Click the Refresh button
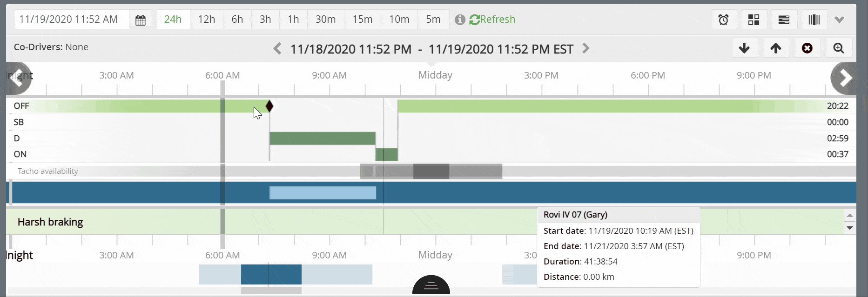This screenshot has height=297, width=868. point(492,20)
